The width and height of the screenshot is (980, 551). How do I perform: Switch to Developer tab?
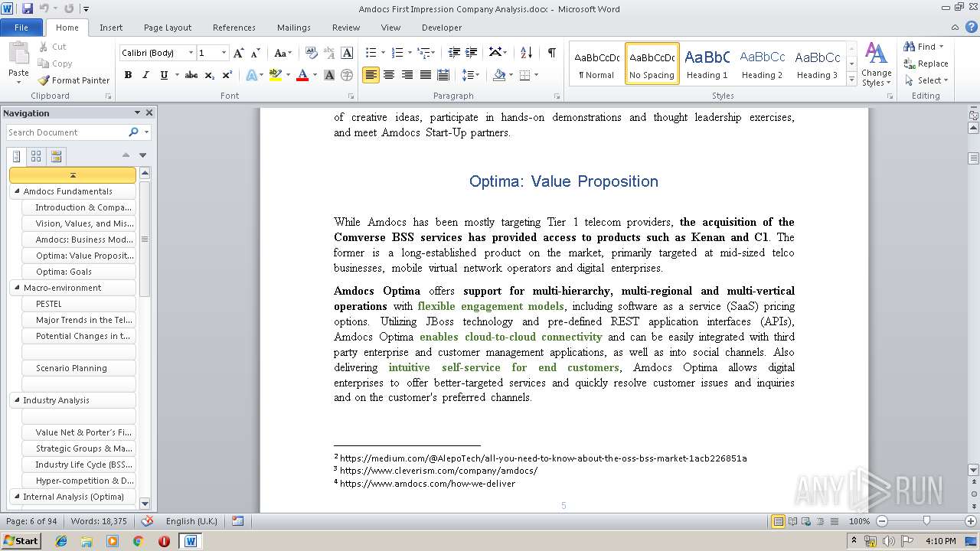click(442, 28)
